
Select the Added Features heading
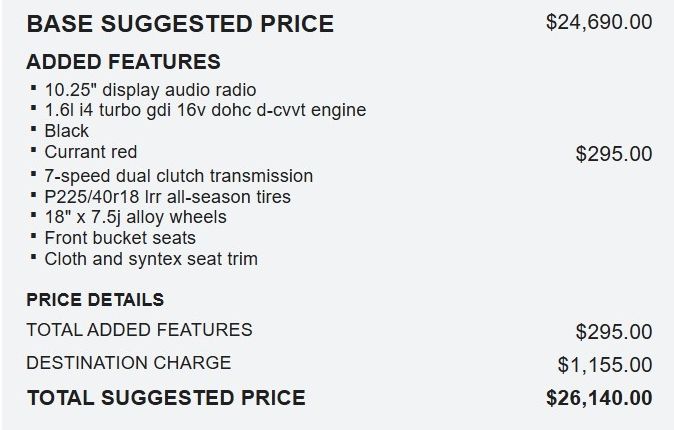click(123, 61)
